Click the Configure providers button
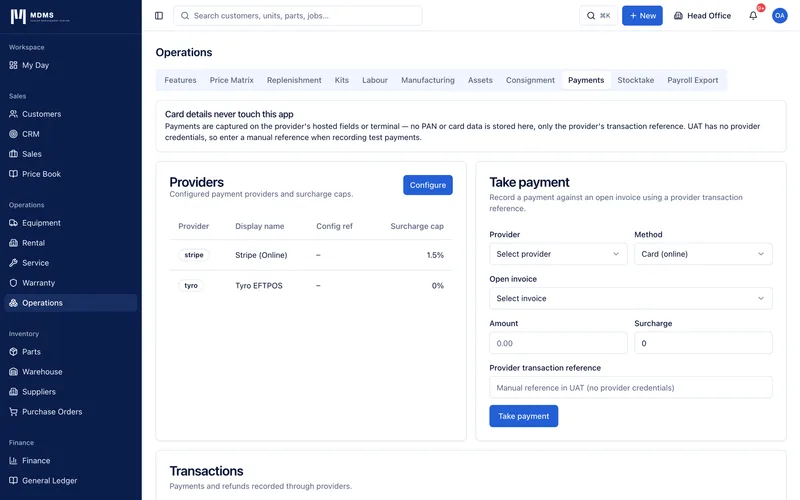Image resolution: width=800 pixels, height=500 pixels. [428, 185]
